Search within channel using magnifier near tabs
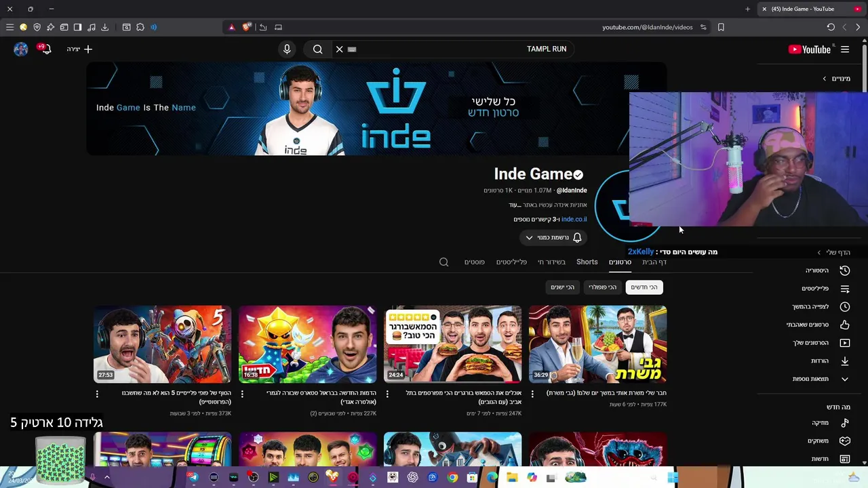 click(443, 262)
